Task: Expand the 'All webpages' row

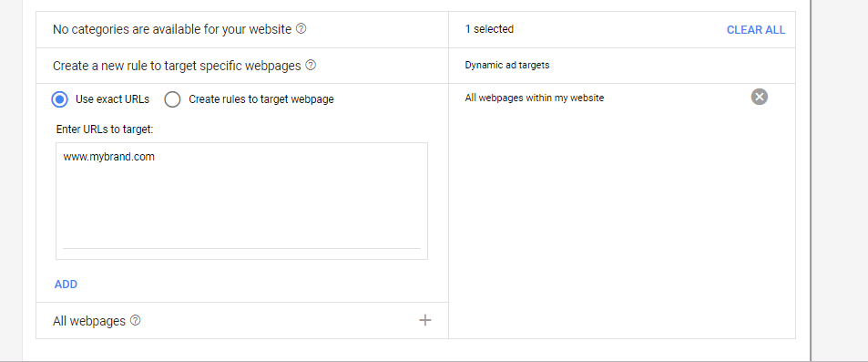Action: (x=242, y=320)
